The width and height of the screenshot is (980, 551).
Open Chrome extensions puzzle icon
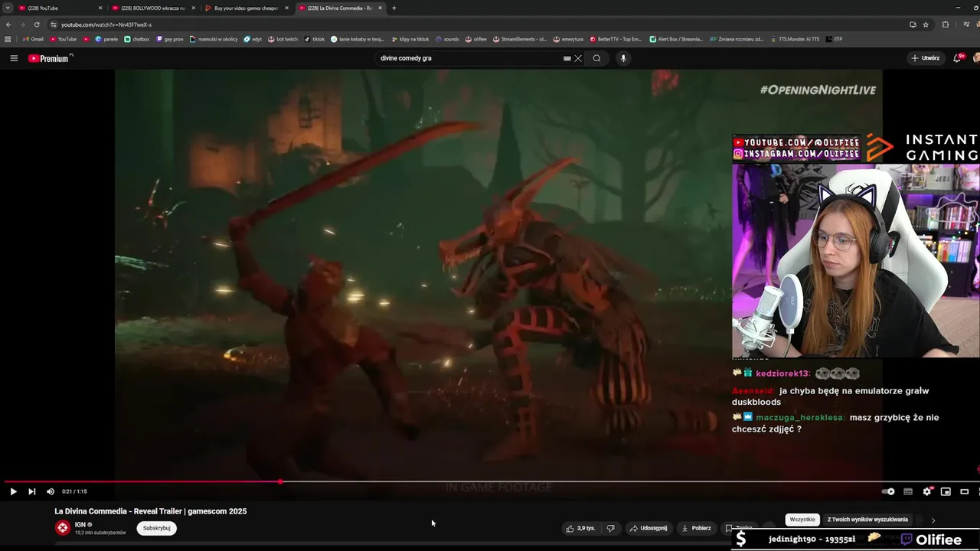(x=946, y=24)
